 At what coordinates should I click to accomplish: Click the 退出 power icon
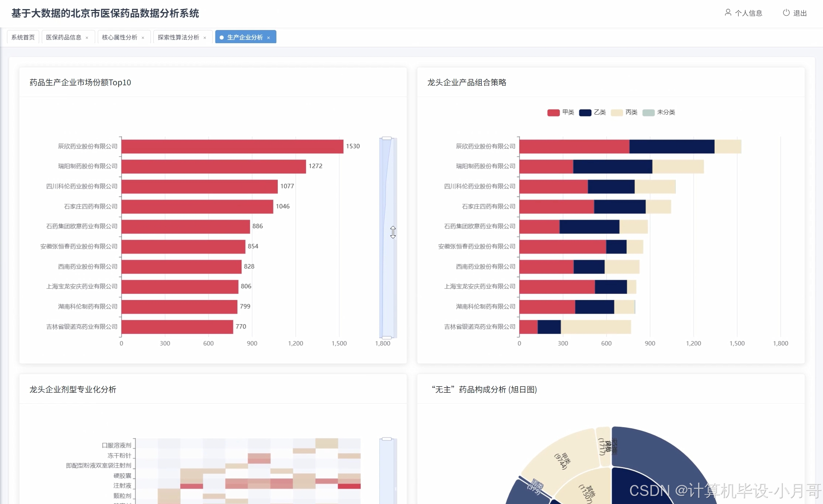pyautogui.click(x=786, y=13)
